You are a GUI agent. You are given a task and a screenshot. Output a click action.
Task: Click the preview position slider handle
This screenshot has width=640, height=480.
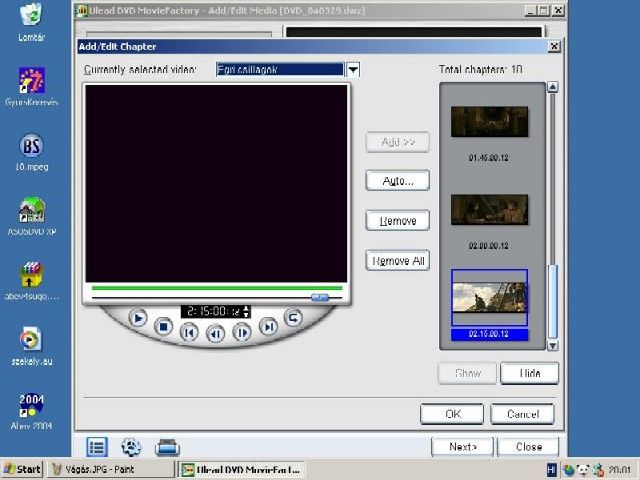(x=320, y=297)
